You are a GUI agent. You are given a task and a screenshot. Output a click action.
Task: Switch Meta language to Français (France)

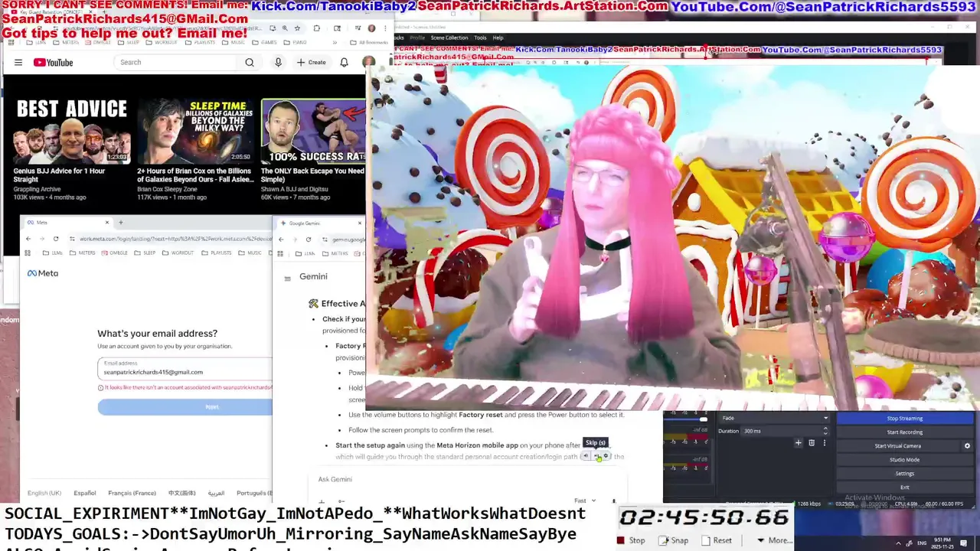point(132,493)
